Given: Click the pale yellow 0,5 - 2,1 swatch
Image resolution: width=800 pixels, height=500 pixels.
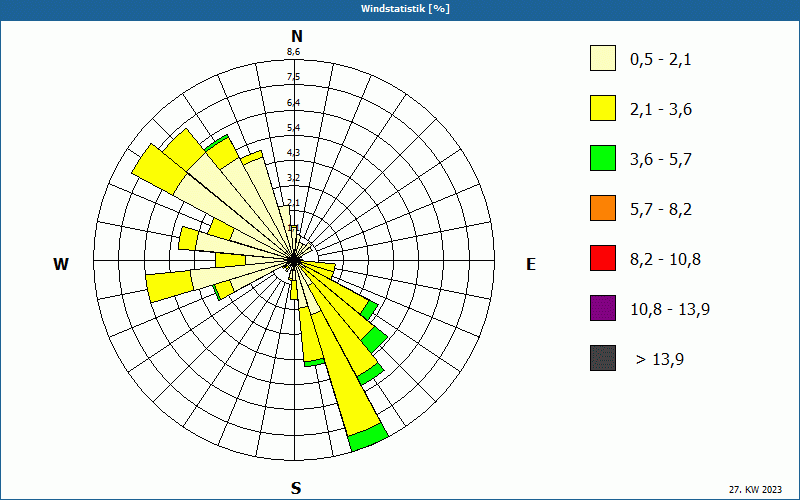Looking at the screenshot, I should (603, 58).
